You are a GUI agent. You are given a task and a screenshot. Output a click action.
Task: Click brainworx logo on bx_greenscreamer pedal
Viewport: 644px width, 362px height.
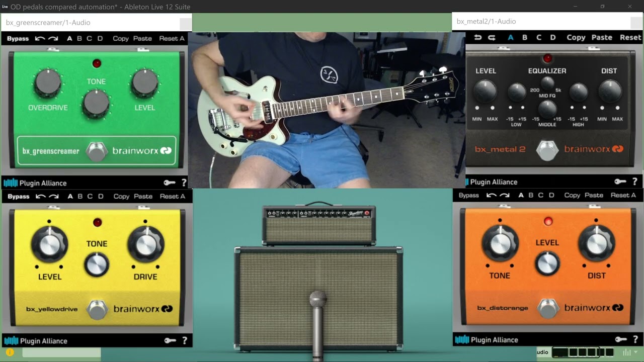(x=142, y=151)
